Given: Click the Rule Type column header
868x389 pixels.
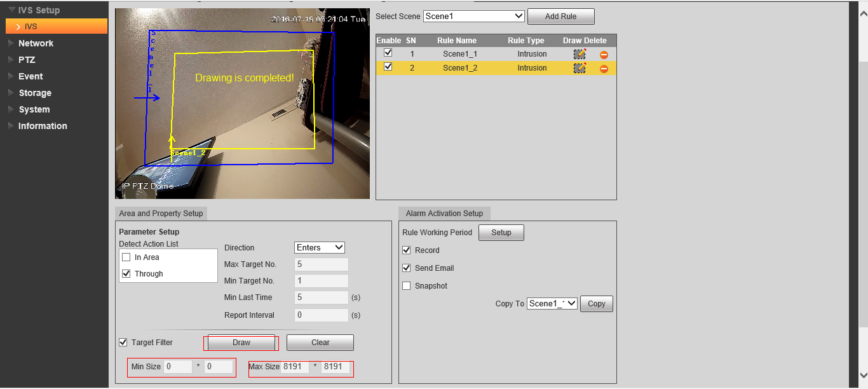Looking at the screenshot, I should pyautogui.click(x=526, y=41).
